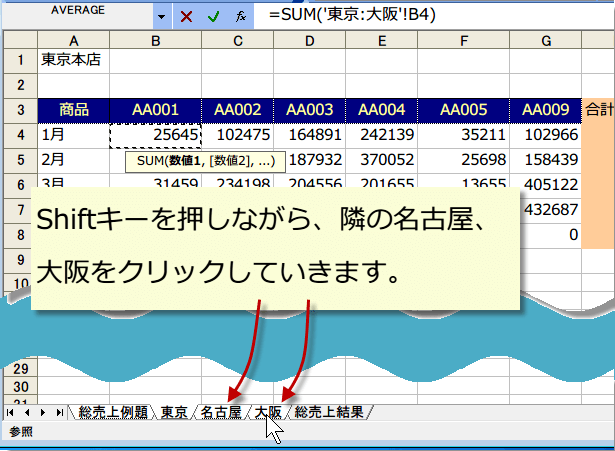Expand the Name Box function dropdown arrow

pyautogui.click(x=163, y=17)
